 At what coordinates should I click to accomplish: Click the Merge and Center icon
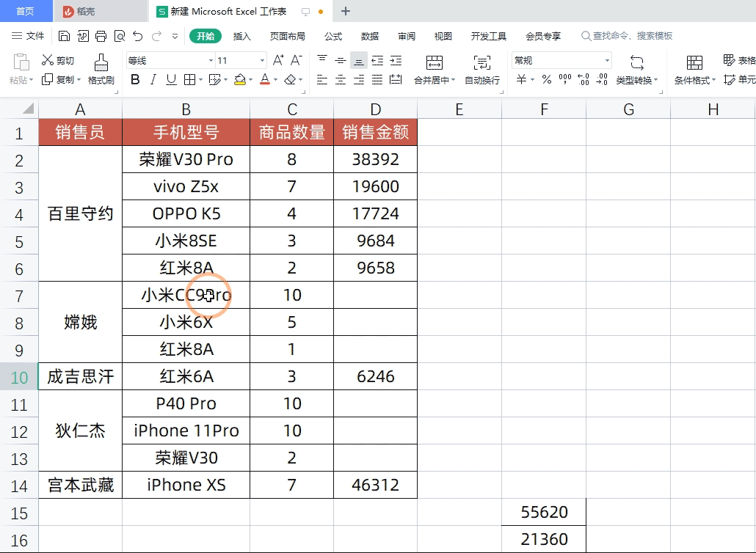[x=435, y=66]
